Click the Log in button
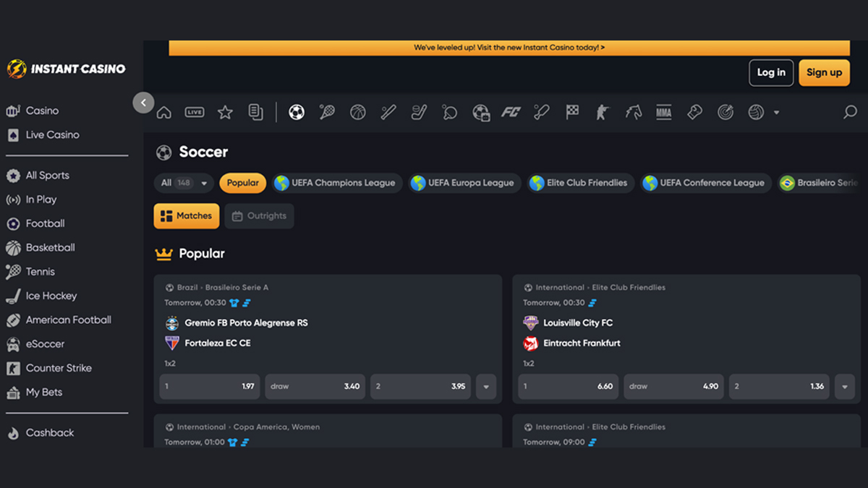 click(771, 72)
